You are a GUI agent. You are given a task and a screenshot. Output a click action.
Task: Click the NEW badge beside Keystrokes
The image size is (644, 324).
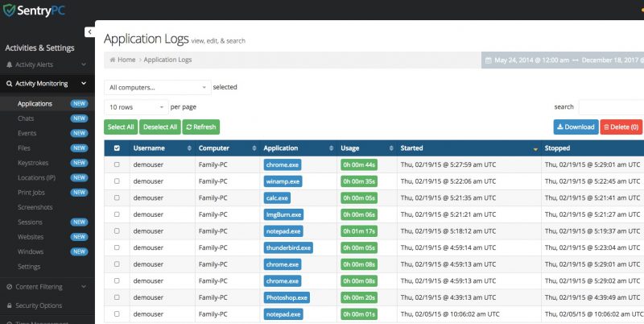point(79,163)
